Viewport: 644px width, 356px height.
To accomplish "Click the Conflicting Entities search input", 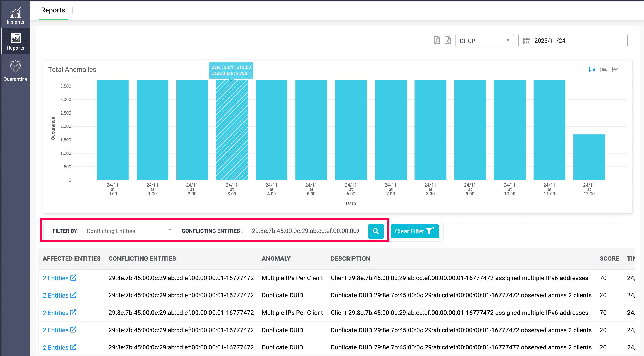I will tap(305, 231).
